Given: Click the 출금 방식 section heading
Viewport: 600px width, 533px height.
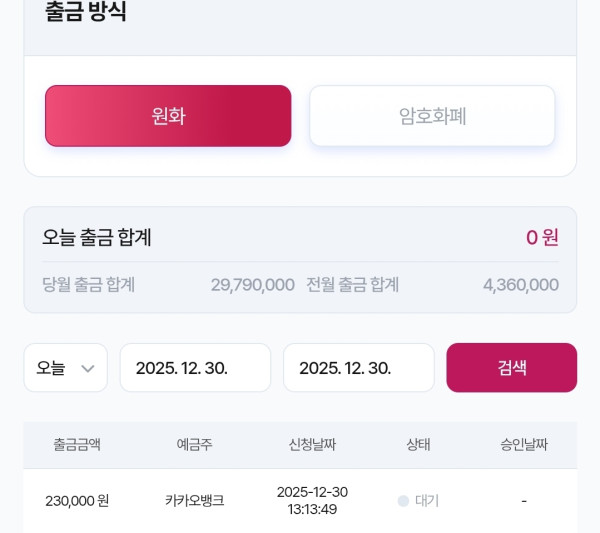Looking at the screenshot, I should (86, 13).
